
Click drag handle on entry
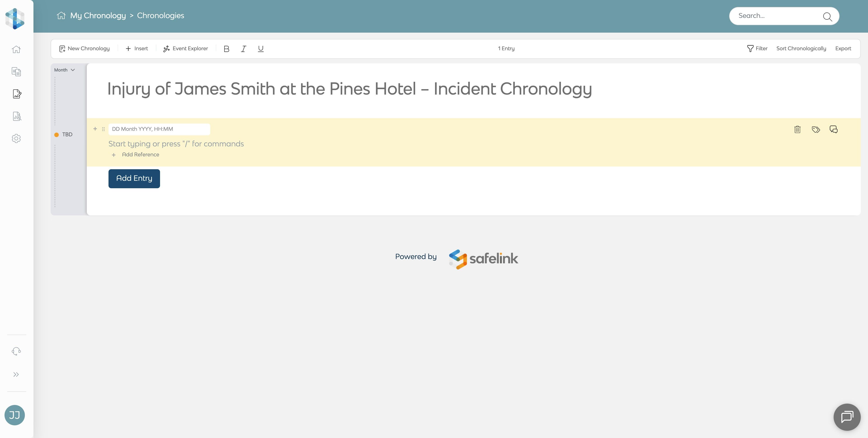tap(104, 129)
